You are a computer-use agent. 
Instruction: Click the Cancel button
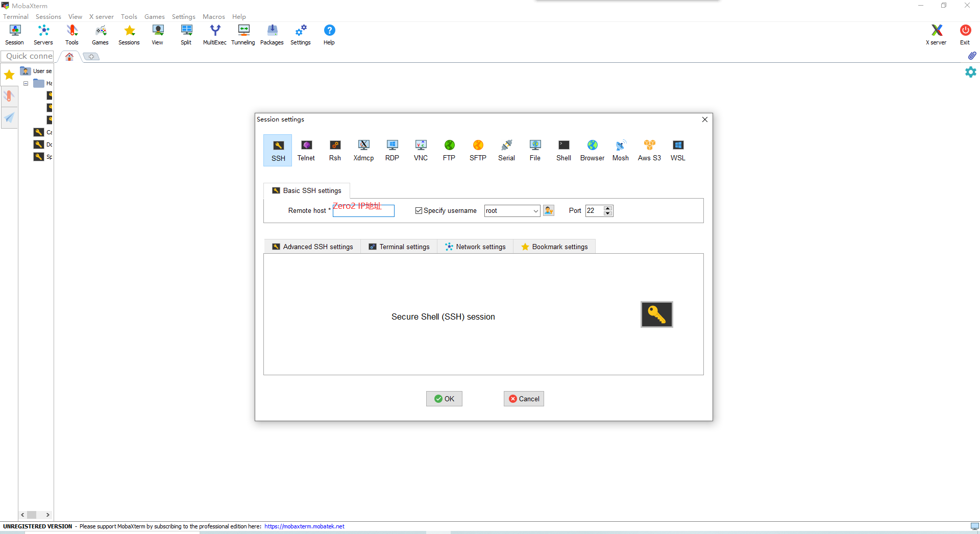524,399
